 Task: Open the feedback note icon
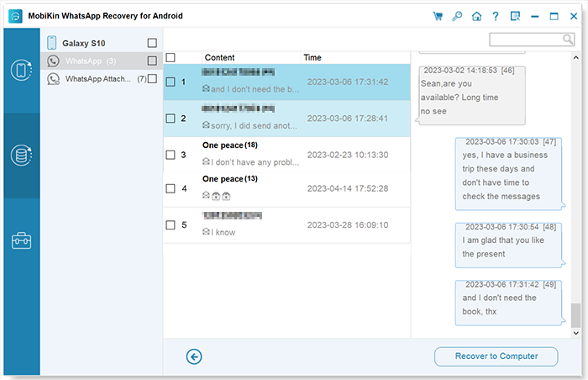(x=515, y=16)
